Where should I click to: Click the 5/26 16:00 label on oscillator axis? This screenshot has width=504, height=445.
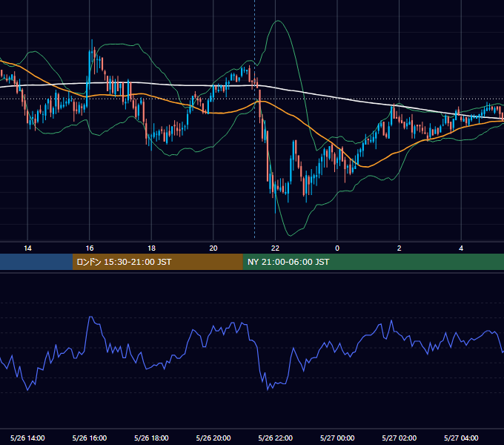point(90,438)
